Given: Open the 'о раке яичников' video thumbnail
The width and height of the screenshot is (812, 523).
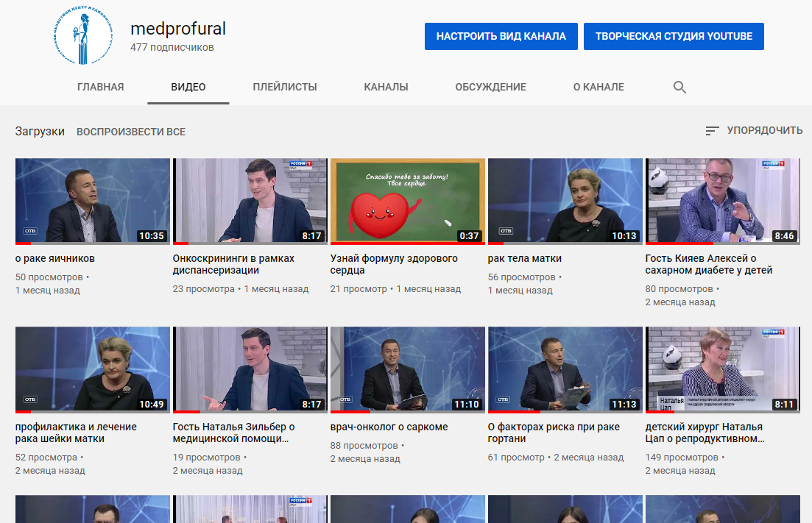Looking at the screenshot, I should click(x=93, y=201).
